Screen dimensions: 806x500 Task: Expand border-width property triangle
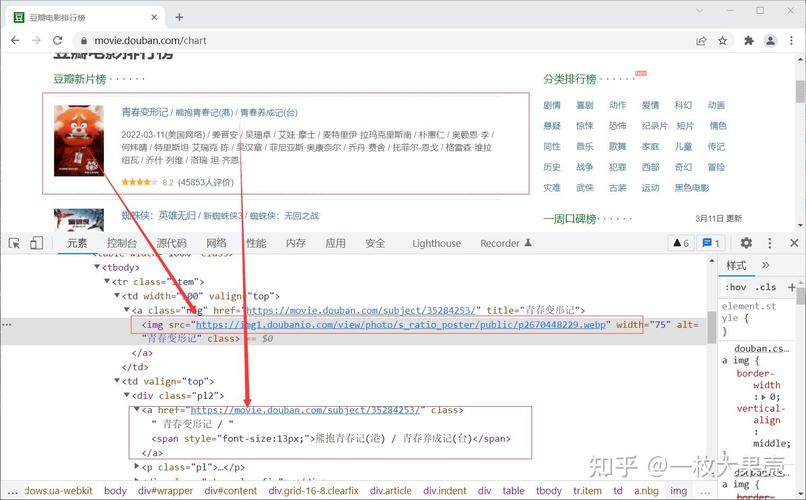click(x=764, y=397)
